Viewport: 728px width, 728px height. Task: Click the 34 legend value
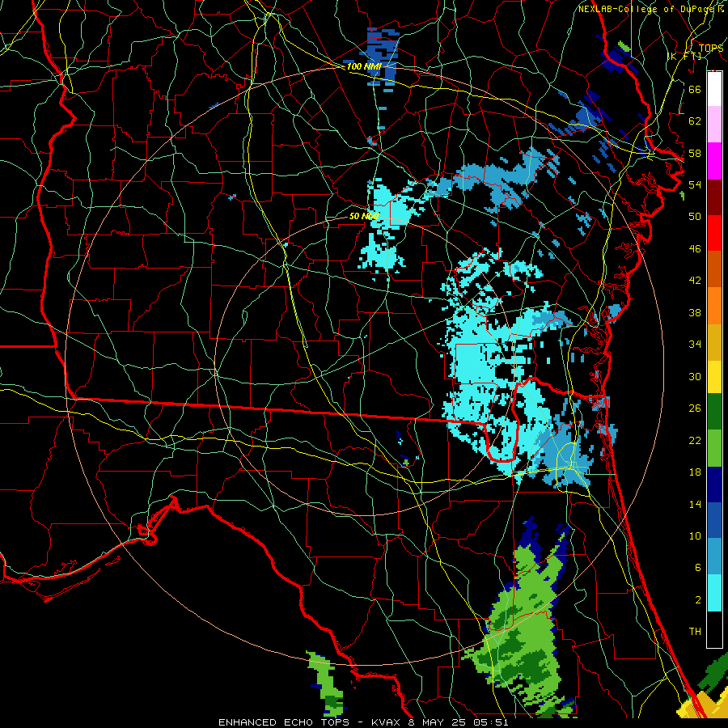[x=695, y=345]
